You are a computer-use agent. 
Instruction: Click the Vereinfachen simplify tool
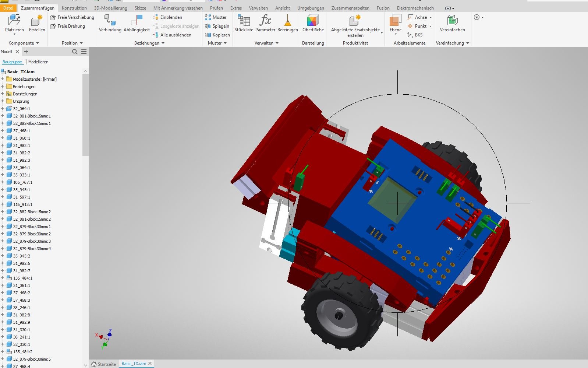pyautogui.click(x=452, y=24)
